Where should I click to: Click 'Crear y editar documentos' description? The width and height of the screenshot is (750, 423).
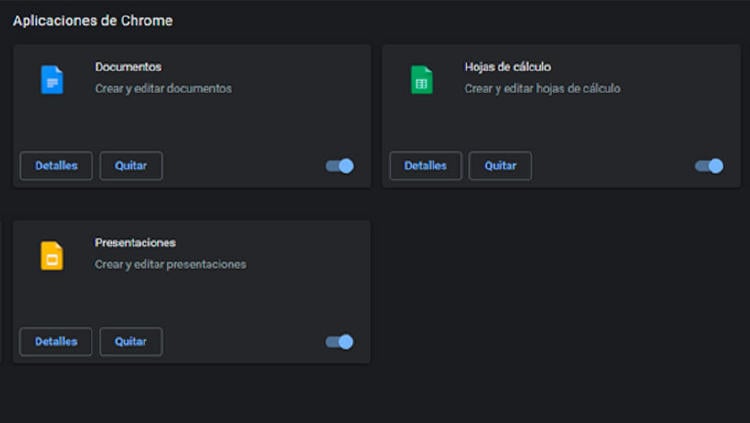pyautogui.click(x=163, y=89)
